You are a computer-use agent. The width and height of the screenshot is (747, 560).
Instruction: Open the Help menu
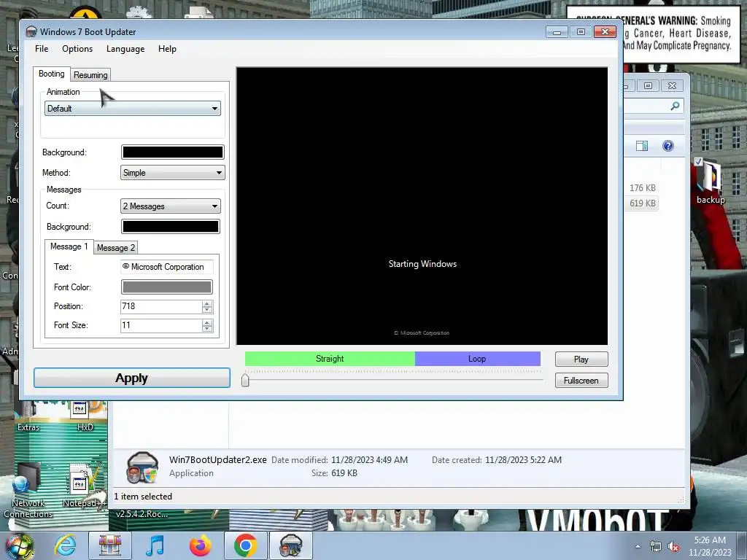coord(167,49)
